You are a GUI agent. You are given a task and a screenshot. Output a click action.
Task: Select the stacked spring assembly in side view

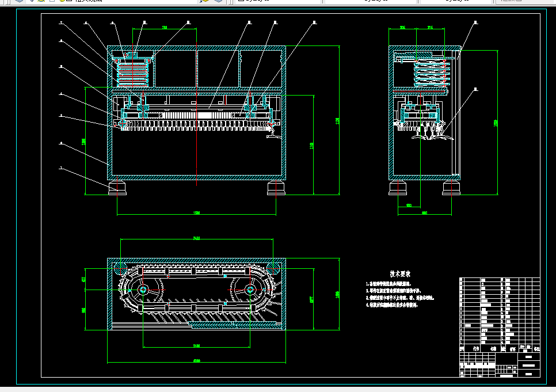click(x=432, y=73)
